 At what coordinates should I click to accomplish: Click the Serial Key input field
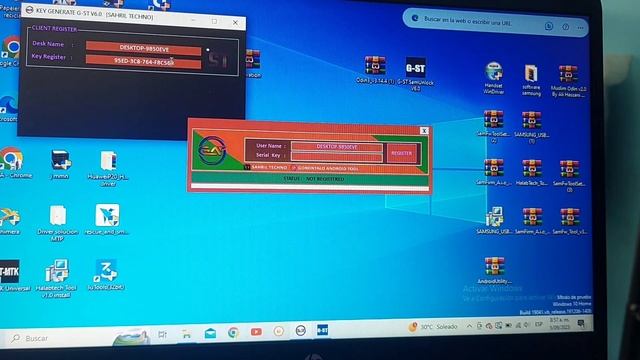coord(336,156)
